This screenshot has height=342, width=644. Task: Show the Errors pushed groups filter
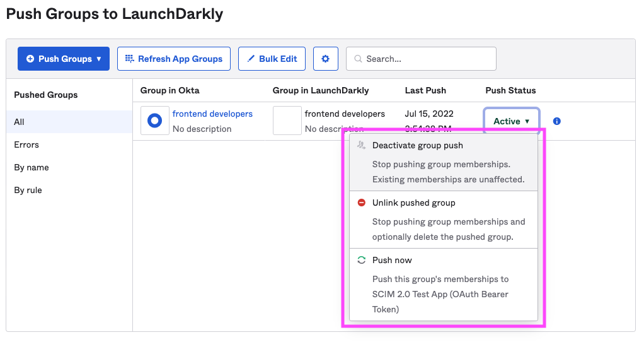click(26, 144)
